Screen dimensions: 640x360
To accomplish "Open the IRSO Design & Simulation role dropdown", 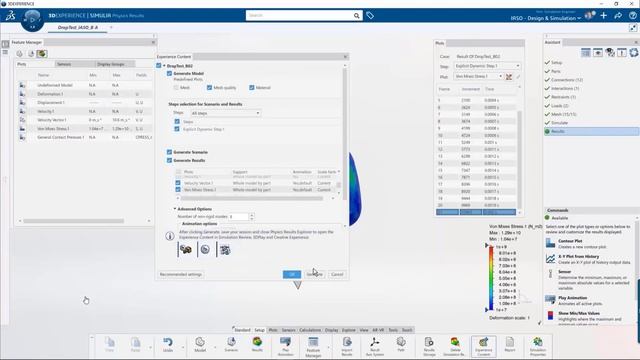I will (545, 18).
